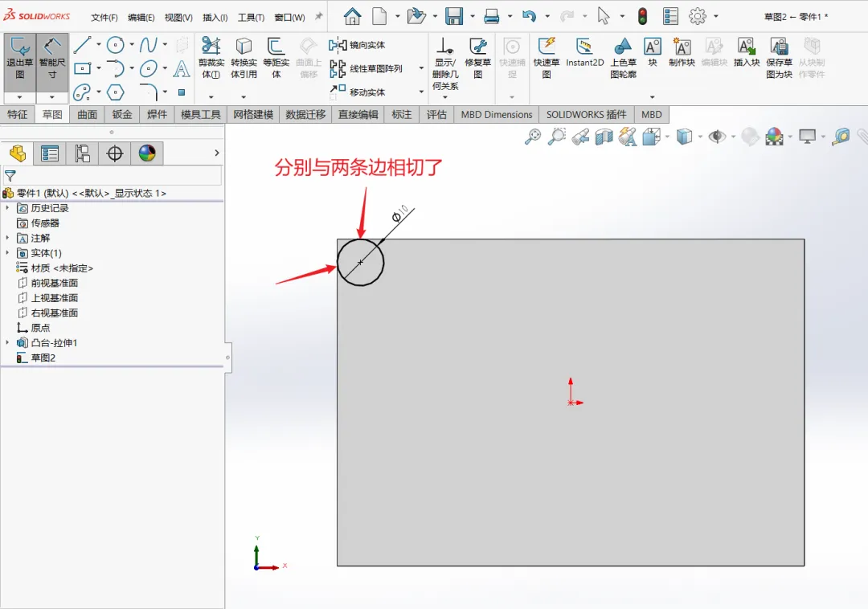Toggle Instant2D mode

584,52
